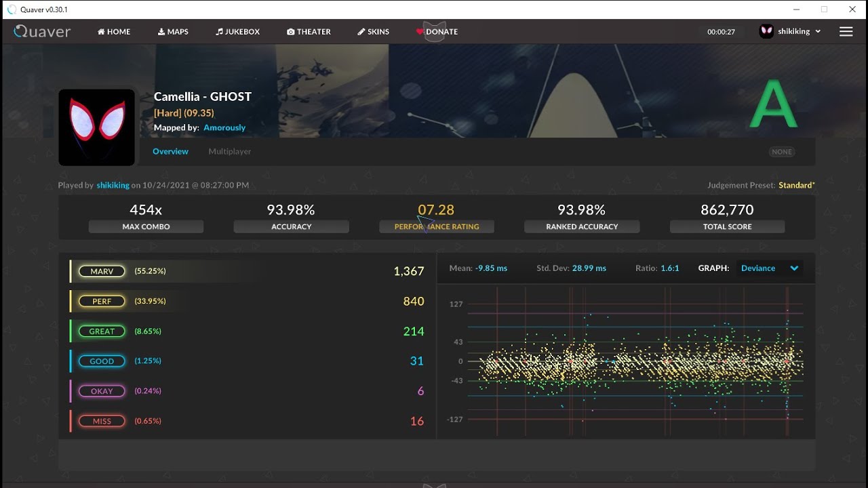Click the Quaver logo

coord(42,31)
